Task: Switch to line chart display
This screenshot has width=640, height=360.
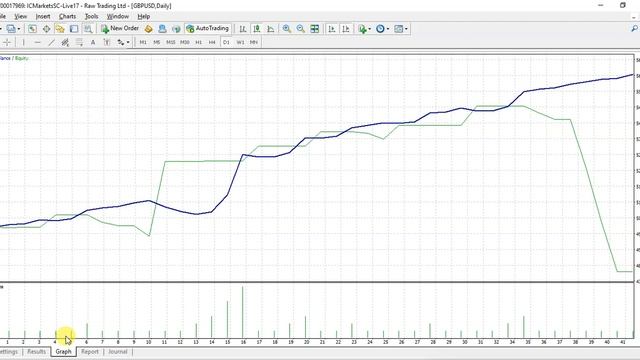Action: 271,29
